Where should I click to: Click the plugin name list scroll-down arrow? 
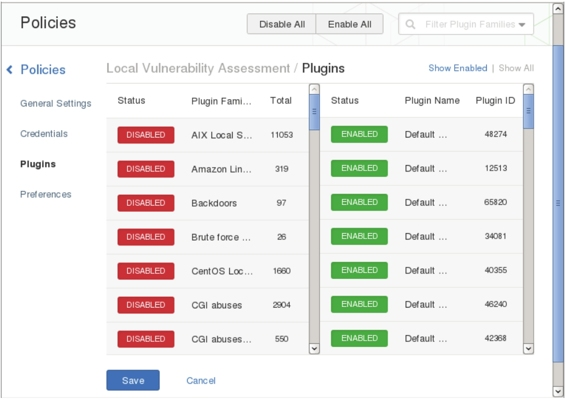528,348
